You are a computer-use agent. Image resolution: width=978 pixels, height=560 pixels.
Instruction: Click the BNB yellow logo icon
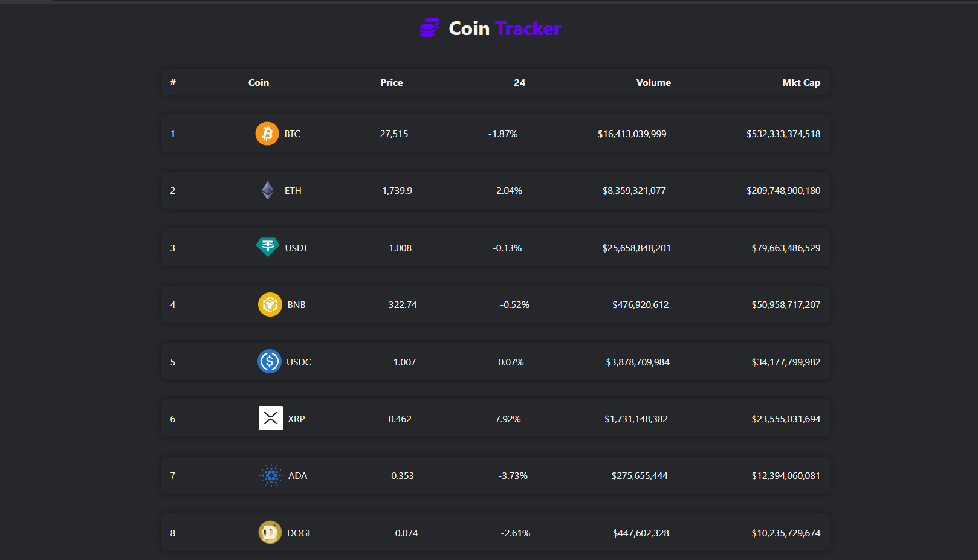270,304
